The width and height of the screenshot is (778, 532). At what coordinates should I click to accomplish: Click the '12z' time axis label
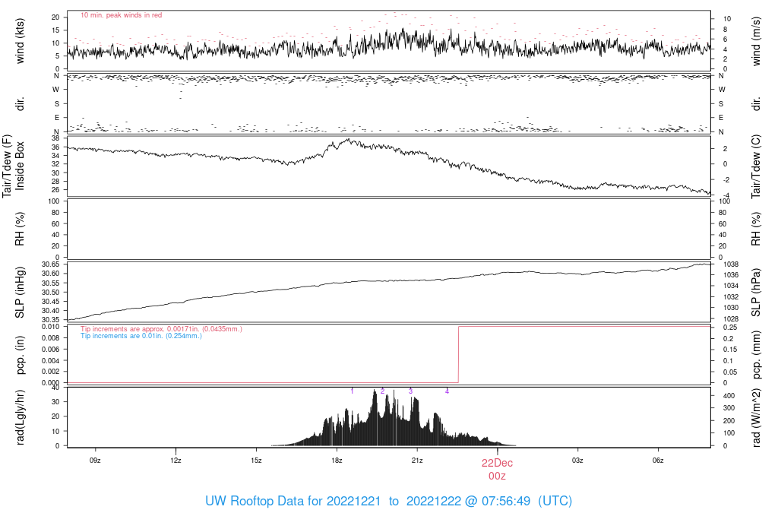pyautogui.click(x=176, y=461)
